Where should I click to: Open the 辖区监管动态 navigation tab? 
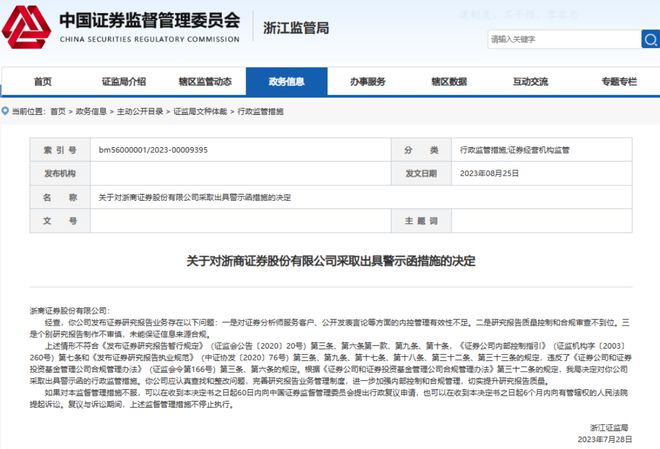pyautogui.click(x=205, y=82)
